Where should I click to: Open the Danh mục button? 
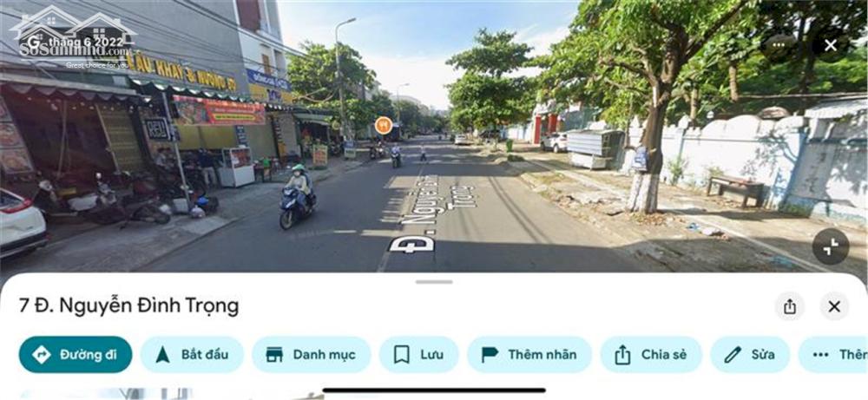[311, 355]
